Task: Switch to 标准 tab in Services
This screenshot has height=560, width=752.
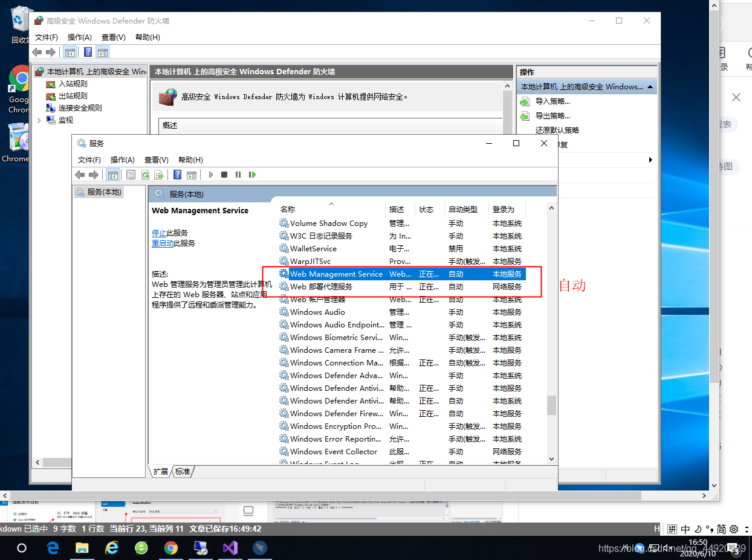Action: pyautogui.click(x=183, y=471)
